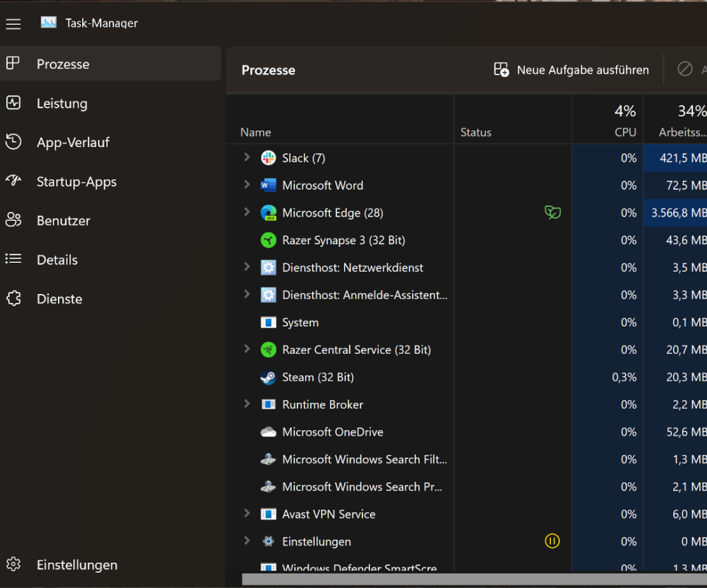
Task: Click the 20,7 MB memory cell
Action: [x=675, y=350]
